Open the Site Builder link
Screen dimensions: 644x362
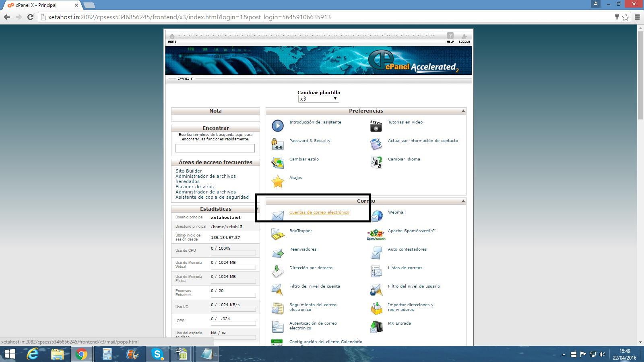tap(189, 171)
